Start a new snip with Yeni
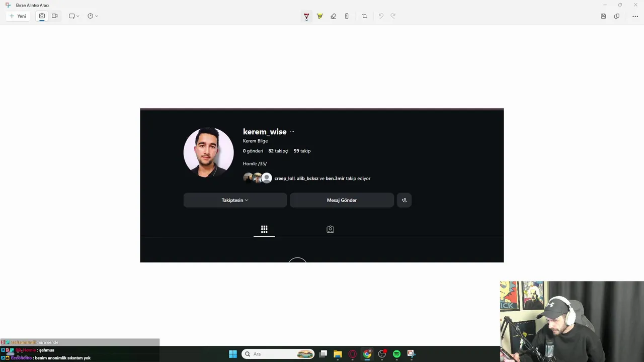The width and height of the screenshot is (644, 362). [18, 16]
